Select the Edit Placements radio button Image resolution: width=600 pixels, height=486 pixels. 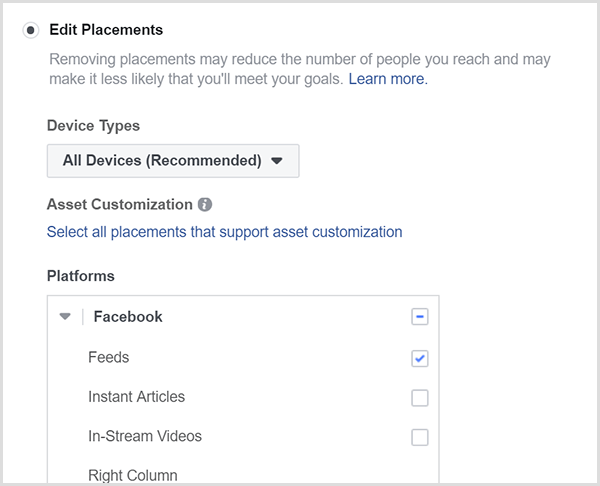(31, 30)
